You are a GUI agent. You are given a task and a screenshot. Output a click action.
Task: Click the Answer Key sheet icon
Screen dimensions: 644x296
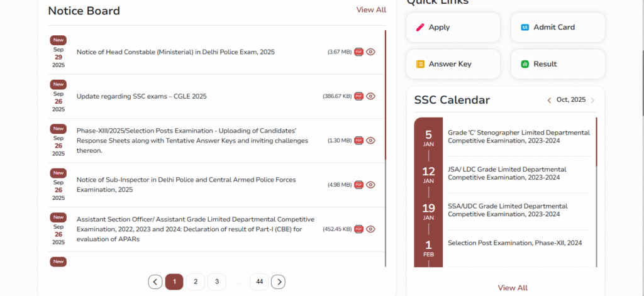[x=420, y=64]
